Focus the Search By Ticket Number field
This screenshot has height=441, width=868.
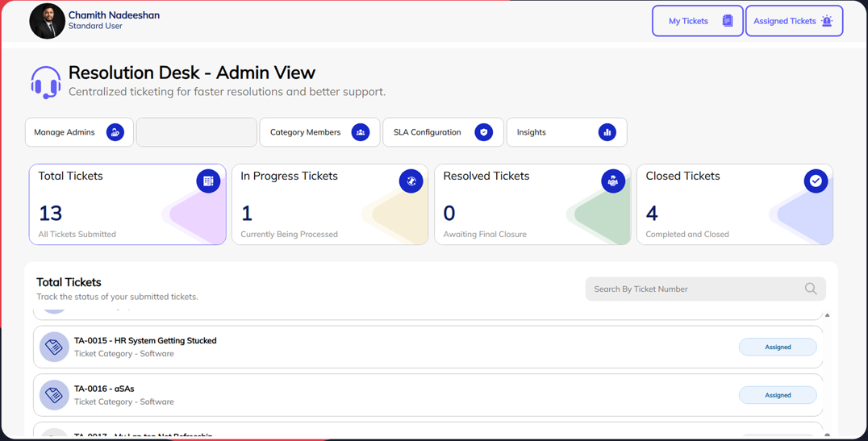pyautogui.click(x=705, y=289)
